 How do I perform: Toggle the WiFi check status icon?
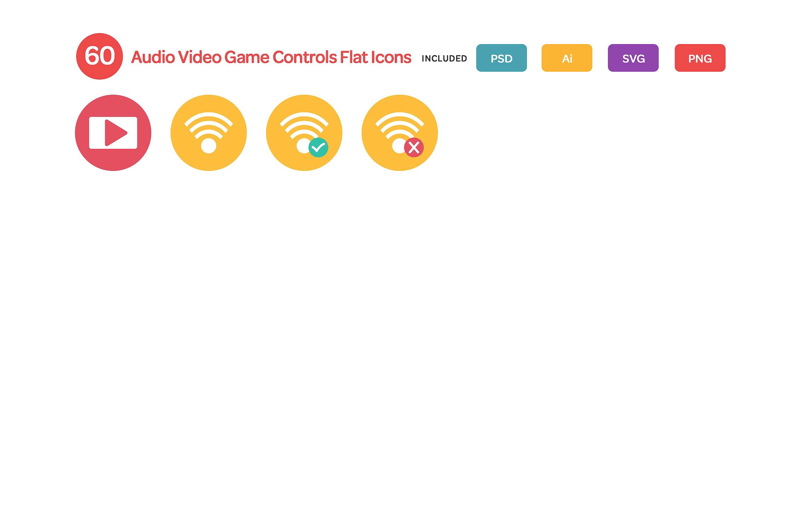coord(304,132)
